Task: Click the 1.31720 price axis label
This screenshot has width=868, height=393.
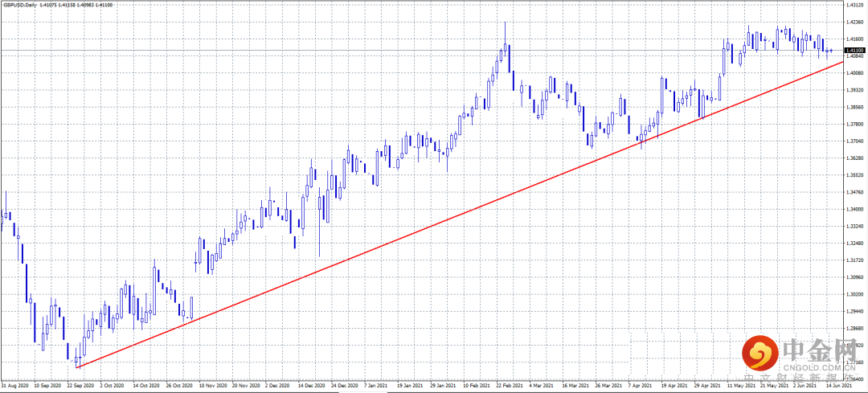Action: pos(854,260)
